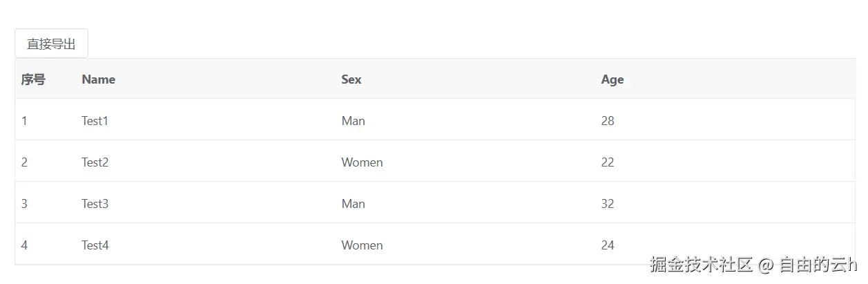Screen dimensions: 868x284
Task: Click the age value 24
Action: point(608,245)
